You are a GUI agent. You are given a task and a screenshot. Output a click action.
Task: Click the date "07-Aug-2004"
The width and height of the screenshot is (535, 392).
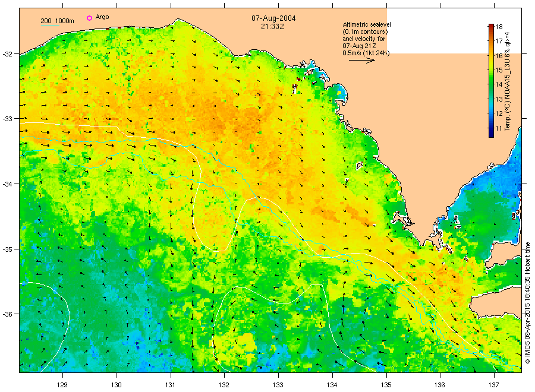pos(273,18)
